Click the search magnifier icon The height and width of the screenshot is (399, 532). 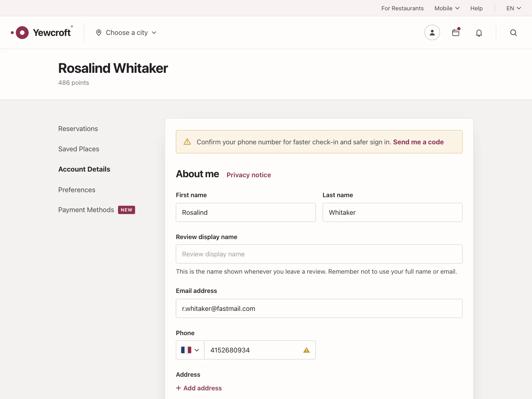(513, 33)
